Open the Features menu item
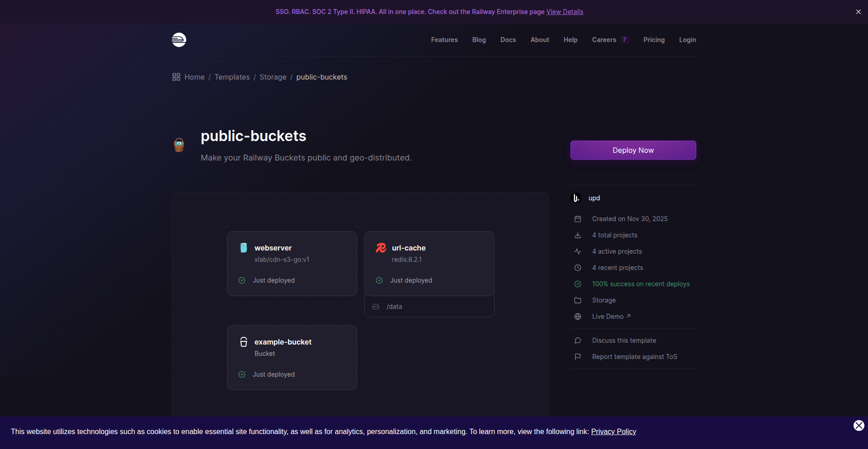This screenshot has width=868, height=449. [x=444, y=40]
